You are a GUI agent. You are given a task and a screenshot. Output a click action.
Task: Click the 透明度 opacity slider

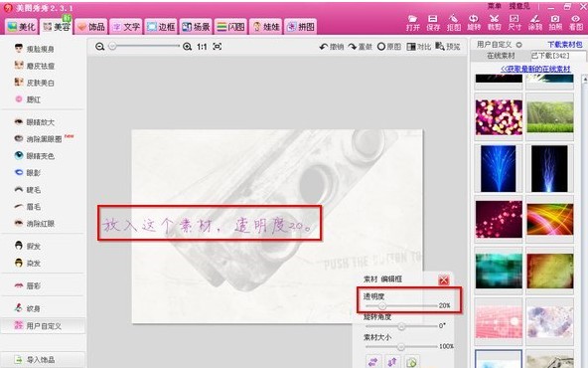point(401,306)
